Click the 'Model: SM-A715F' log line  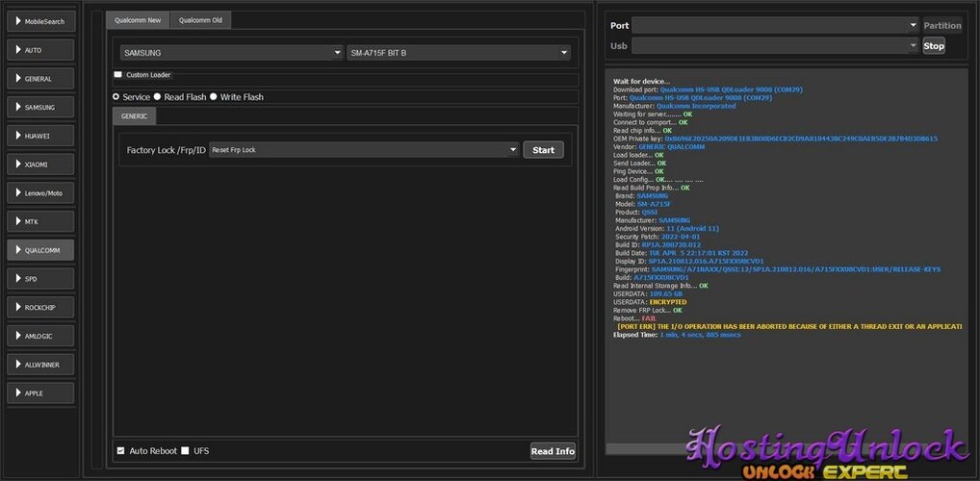coord(643,204)
